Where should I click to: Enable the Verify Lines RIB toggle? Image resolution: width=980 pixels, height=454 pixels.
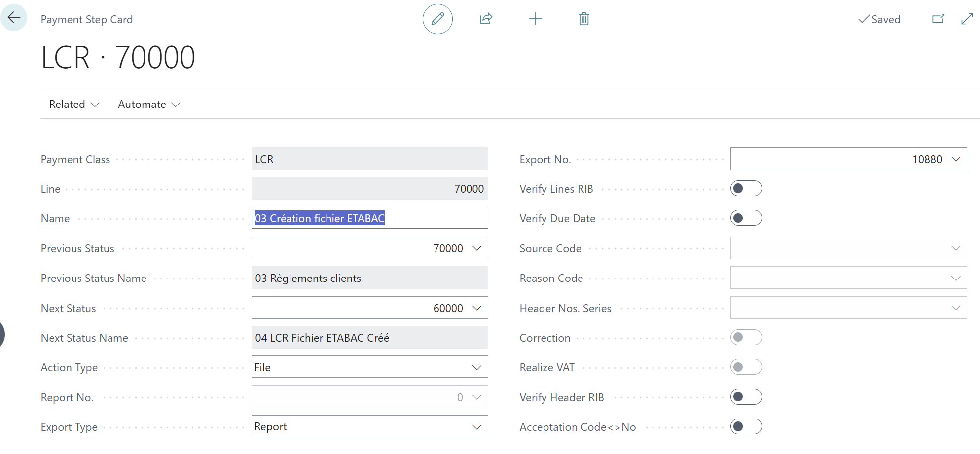[746, 188]
